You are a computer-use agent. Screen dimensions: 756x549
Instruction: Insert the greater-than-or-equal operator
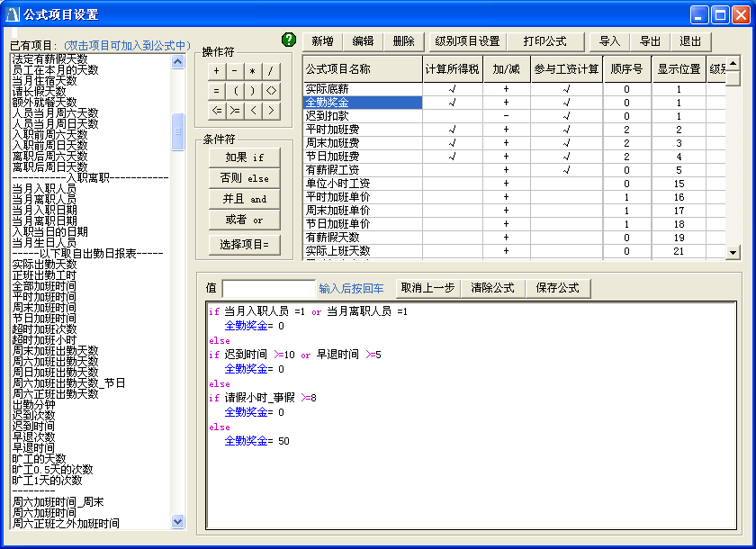234,111
